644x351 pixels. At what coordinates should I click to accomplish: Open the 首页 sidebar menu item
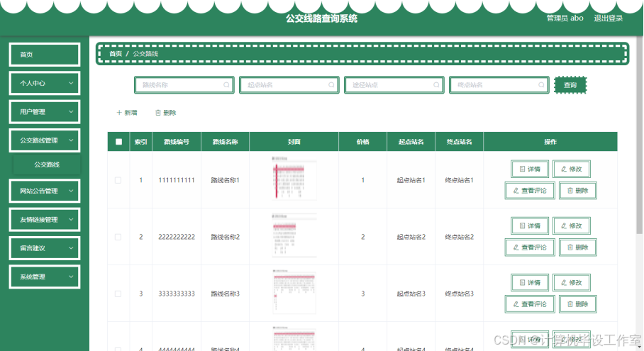coord(45,54)
